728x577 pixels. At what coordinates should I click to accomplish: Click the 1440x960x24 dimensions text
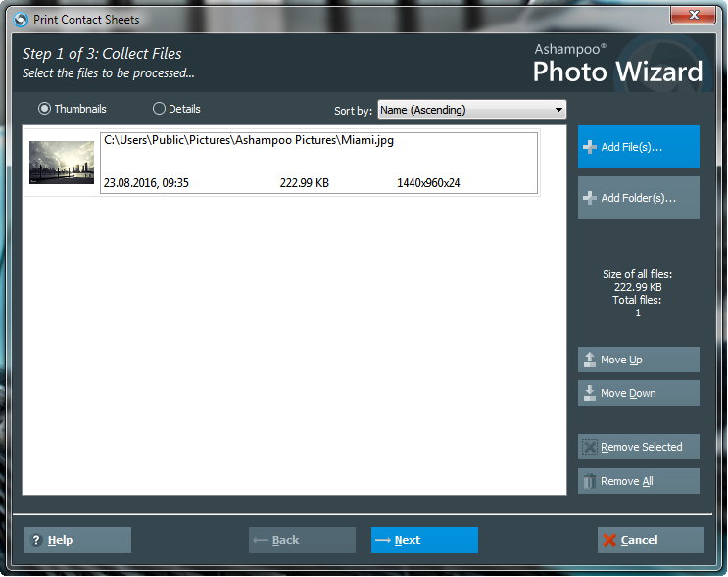428,183
